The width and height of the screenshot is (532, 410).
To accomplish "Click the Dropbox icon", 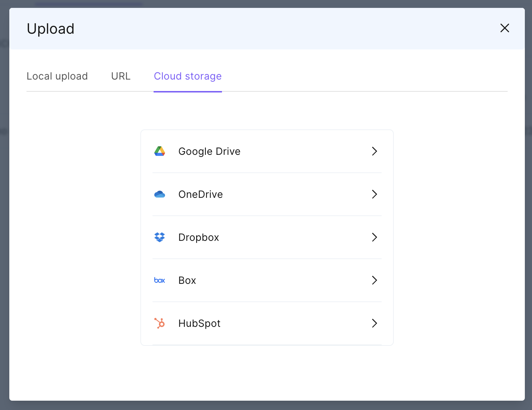I will pos(159,237).
